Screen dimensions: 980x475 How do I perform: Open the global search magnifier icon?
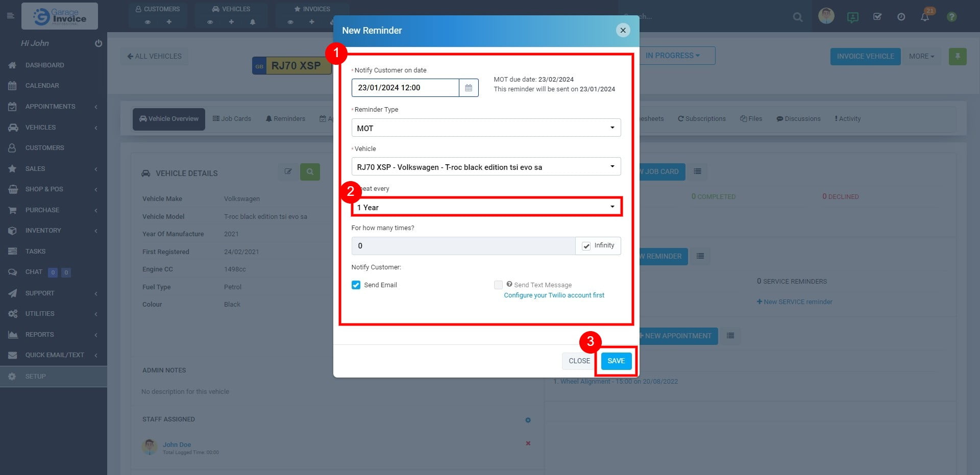pos(797,16)
